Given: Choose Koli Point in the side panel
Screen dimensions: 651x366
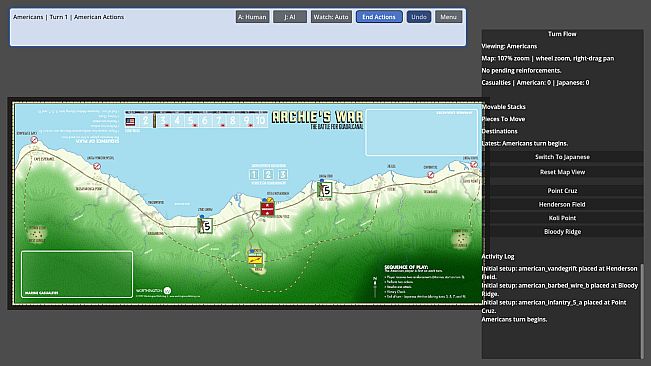Looking at the screenshot, I should pyautogui.click(x=562, y=218).
